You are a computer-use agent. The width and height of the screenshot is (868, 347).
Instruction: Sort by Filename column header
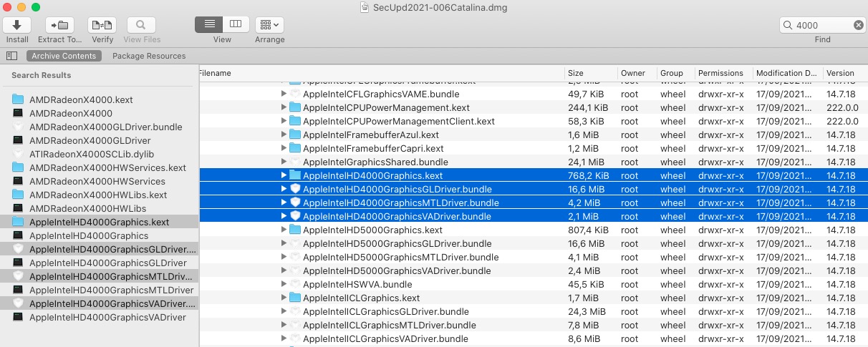coord(381,73)
